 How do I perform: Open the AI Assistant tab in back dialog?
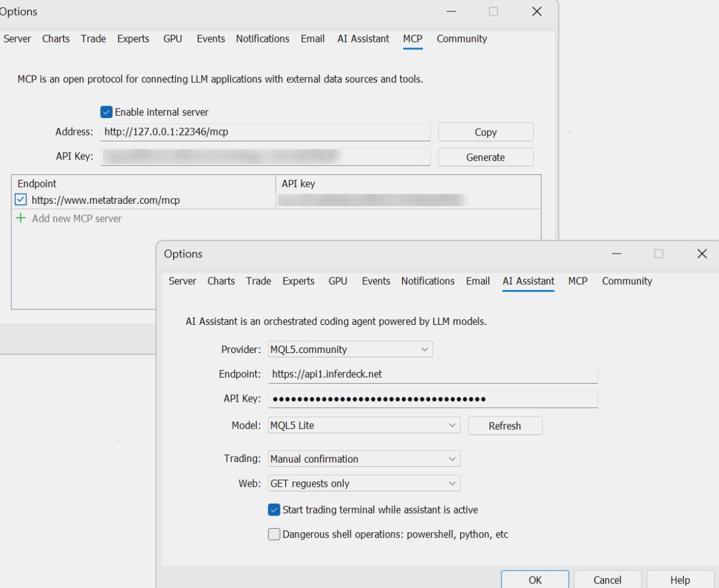(x=363, y=39)
